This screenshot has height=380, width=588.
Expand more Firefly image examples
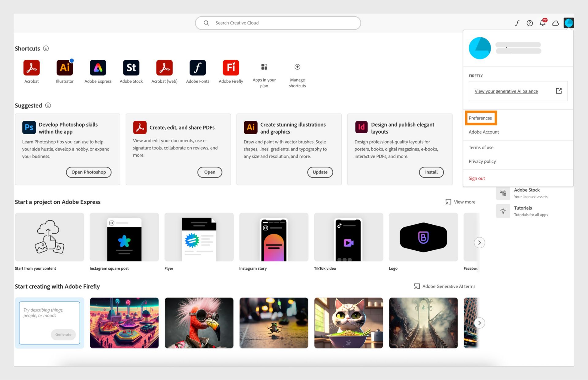point(479,323)
